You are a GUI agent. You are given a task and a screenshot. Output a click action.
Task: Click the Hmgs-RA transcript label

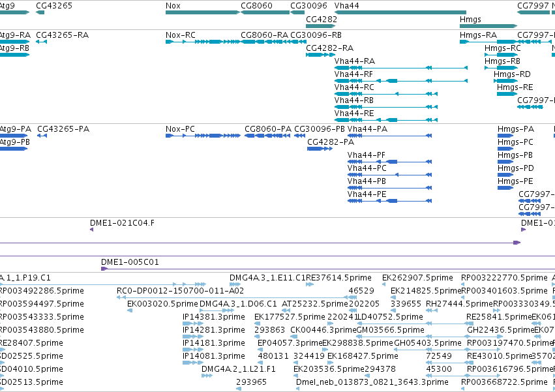coord(478,35)
